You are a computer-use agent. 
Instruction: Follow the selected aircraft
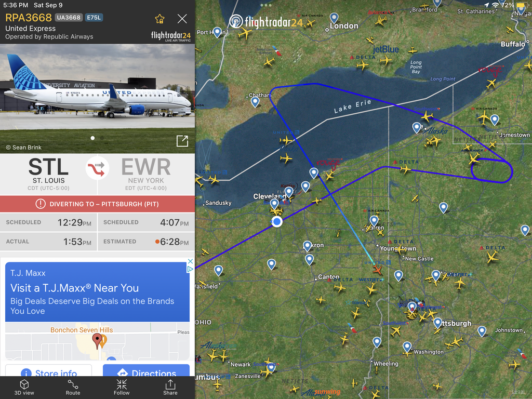pos(122,388)
